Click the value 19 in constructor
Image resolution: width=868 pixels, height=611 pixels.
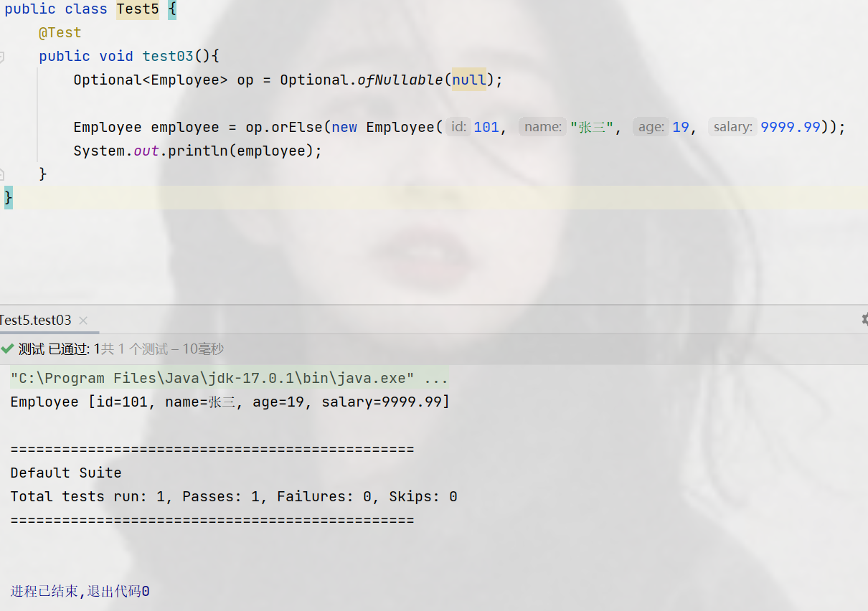click(681, 127)
